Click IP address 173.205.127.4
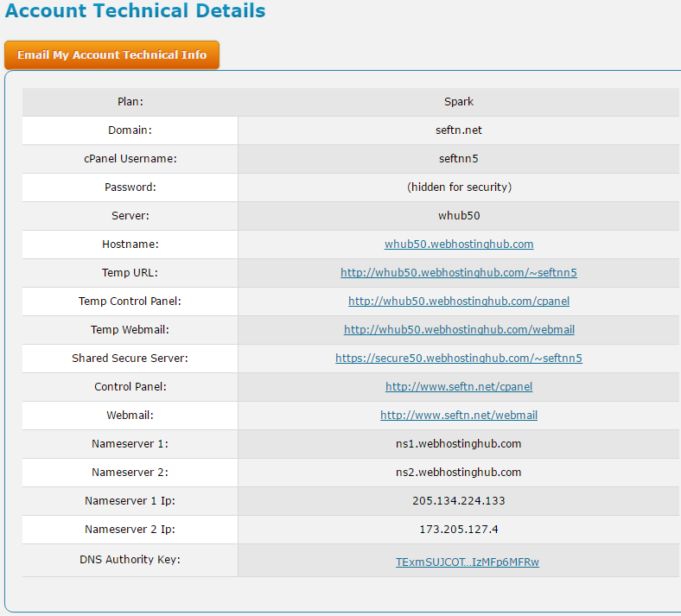 coord(459,530)
